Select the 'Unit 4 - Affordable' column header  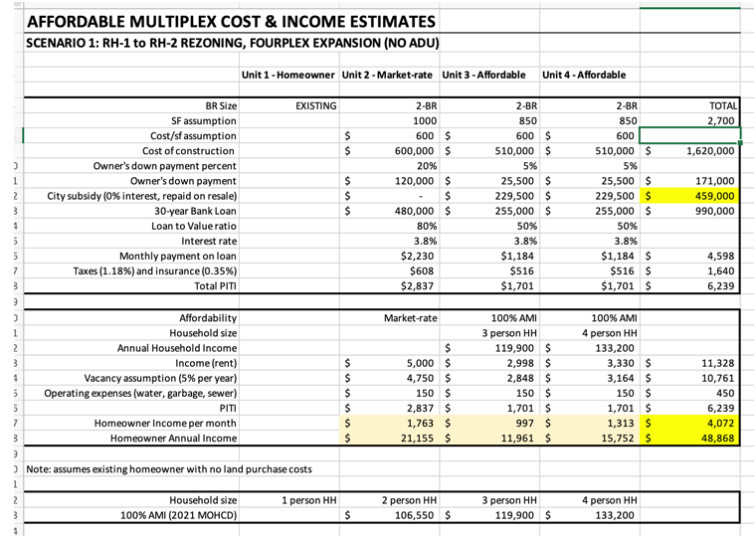[584, 75]
